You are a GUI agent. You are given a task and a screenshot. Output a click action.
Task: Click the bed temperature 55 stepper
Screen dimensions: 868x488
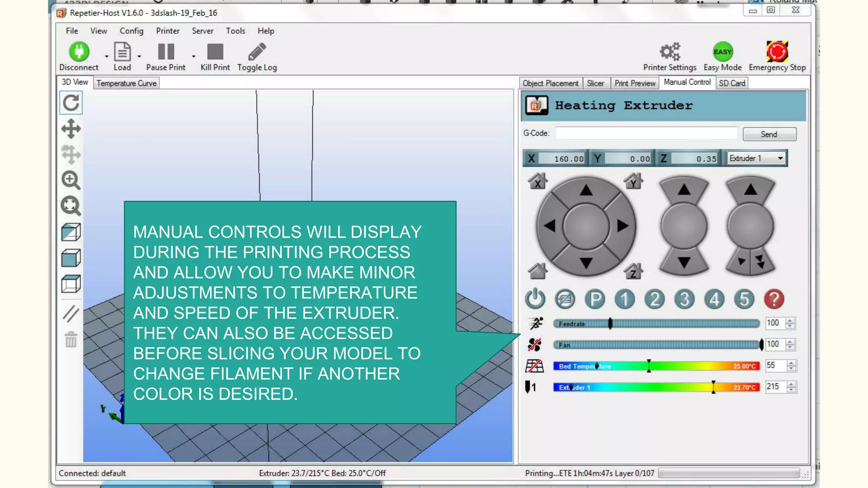[791, 366]
